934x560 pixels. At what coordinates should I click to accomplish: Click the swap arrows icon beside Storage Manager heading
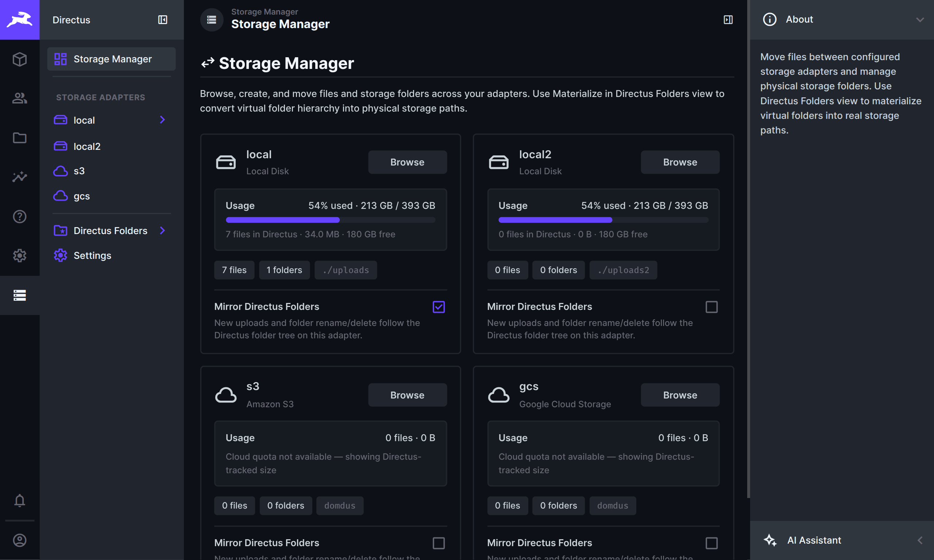[208, 63]
